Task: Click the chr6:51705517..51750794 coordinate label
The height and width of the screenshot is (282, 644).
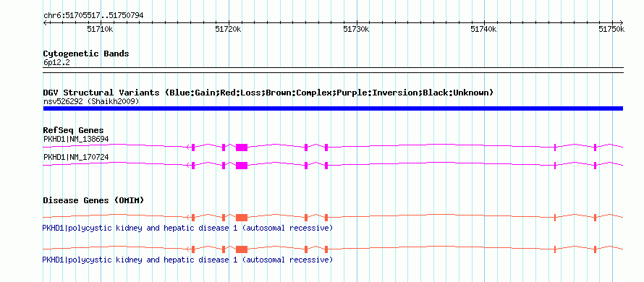Action: tap(93, 16)
